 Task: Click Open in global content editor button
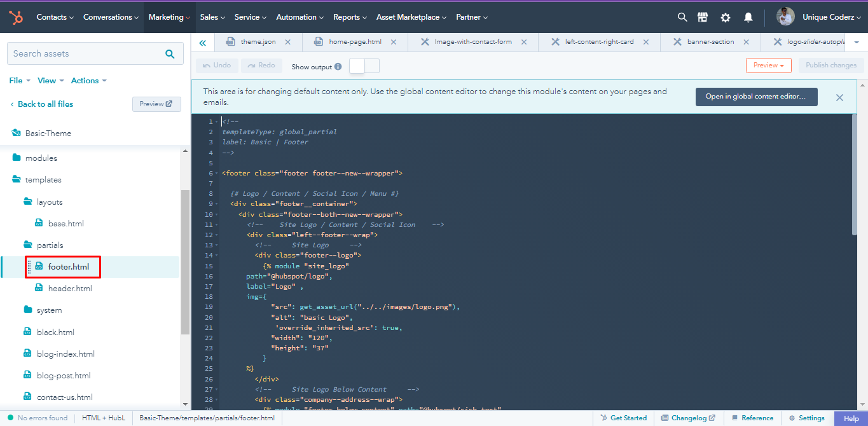pyautogui.click(x=756, y=97)
